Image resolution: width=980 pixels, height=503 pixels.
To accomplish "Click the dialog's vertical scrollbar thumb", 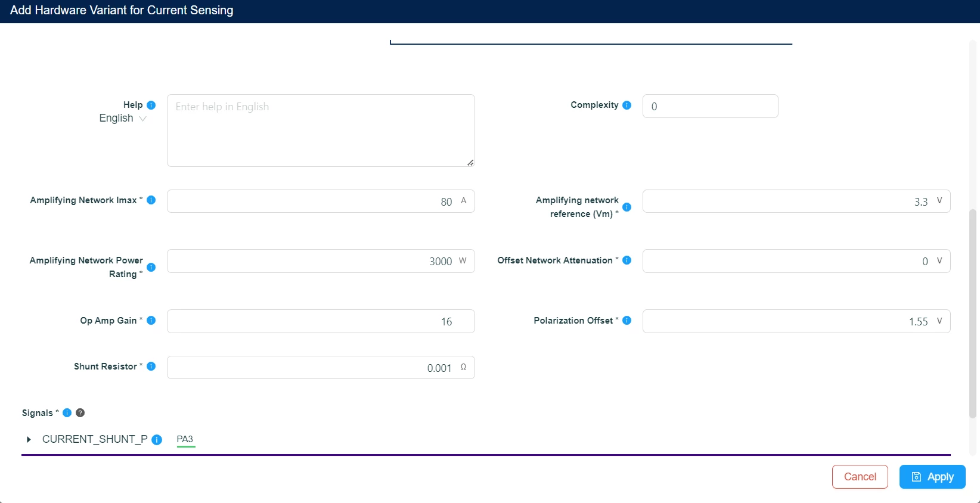I will click(973, 313).
